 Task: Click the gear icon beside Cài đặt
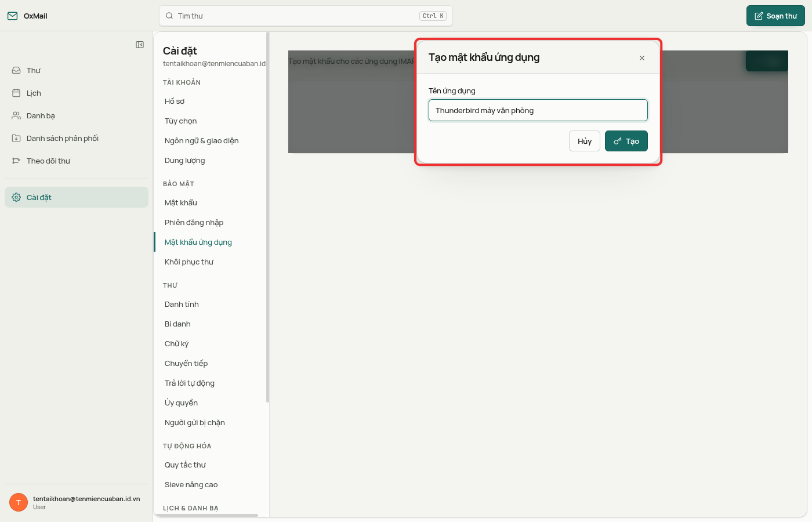16,197
